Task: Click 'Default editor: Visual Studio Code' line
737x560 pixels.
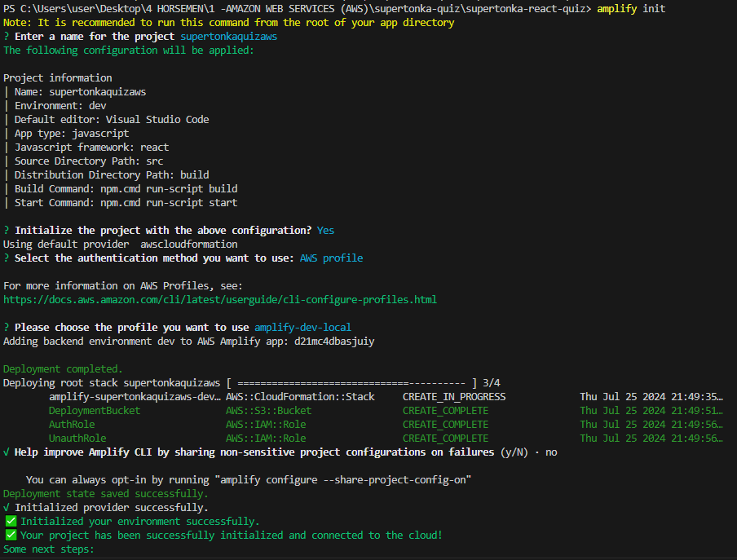Action: click(112, 120)
